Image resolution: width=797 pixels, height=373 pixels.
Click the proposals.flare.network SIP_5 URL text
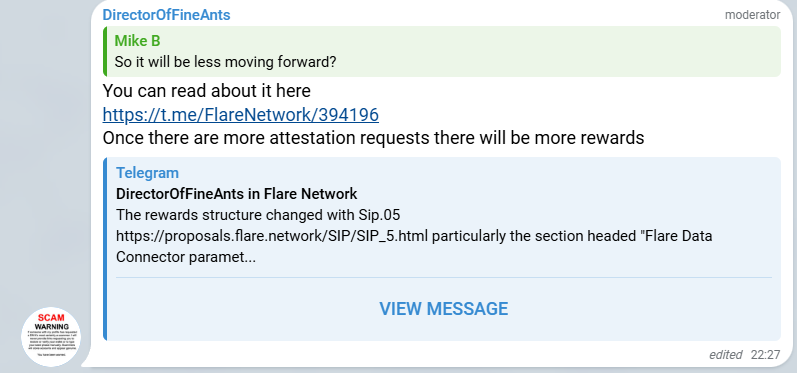(x=274, y=236)
